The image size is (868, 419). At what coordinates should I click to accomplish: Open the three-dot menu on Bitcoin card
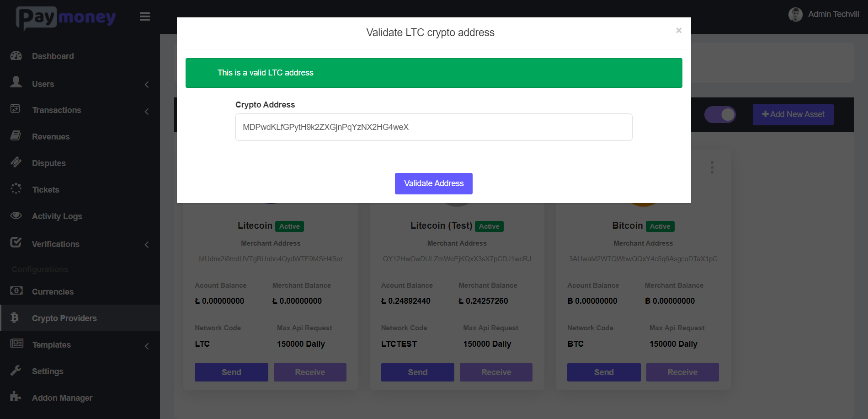[712, 167]
